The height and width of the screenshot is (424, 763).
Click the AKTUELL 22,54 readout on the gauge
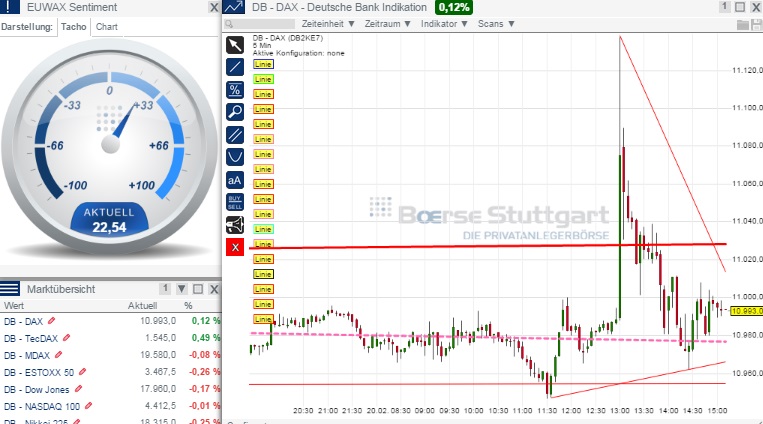point(109,220)
